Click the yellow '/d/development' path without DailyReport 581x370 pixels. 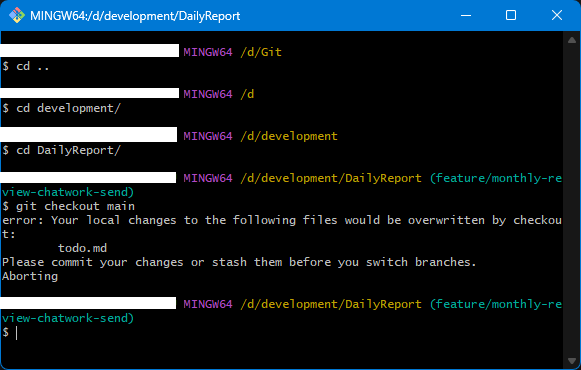coord(289,136)
